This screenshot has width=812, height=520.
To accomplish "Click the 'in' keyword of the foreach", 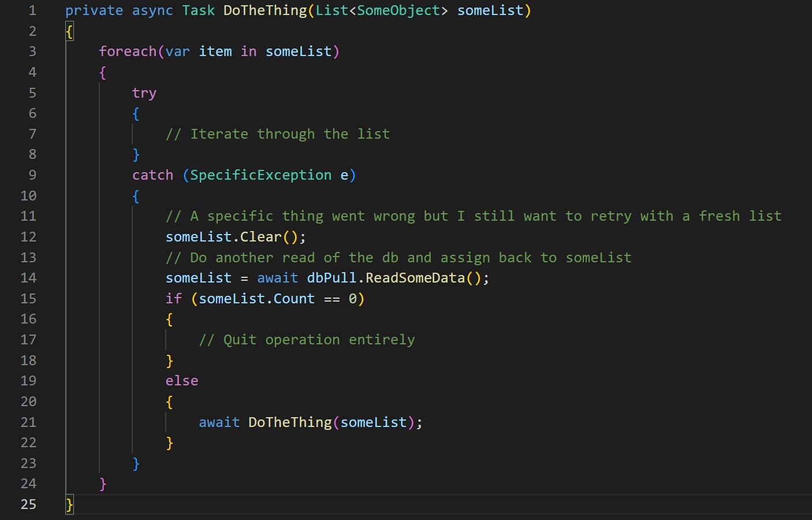I will (249, 51).
